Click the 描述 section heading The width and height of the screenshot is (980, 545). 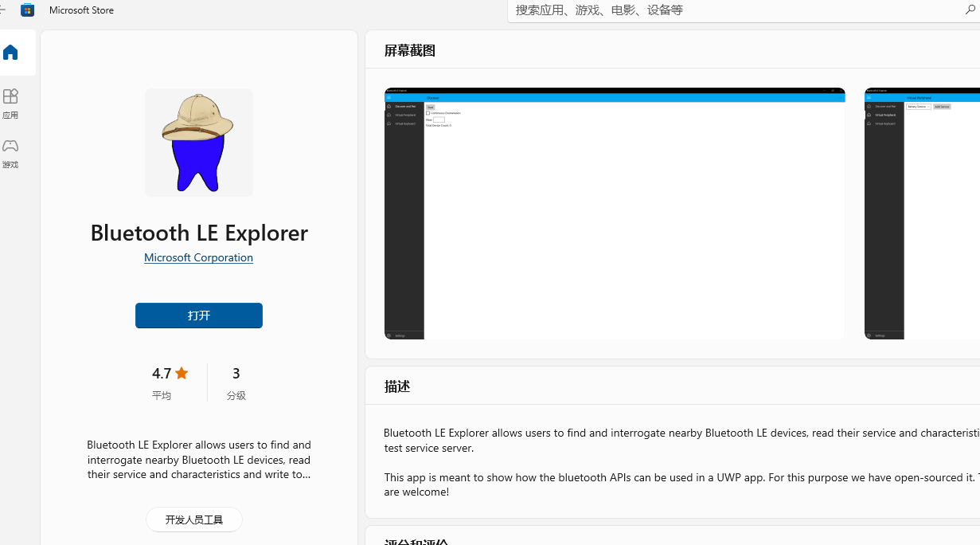(x=396, y=386)
